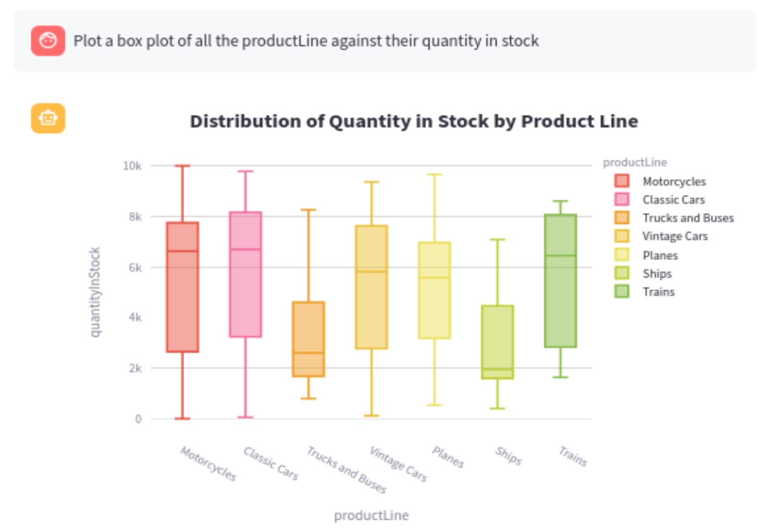Click the Classic Cars pink box
This screenshot has width=776, height=532.
(x=246, y=274)
